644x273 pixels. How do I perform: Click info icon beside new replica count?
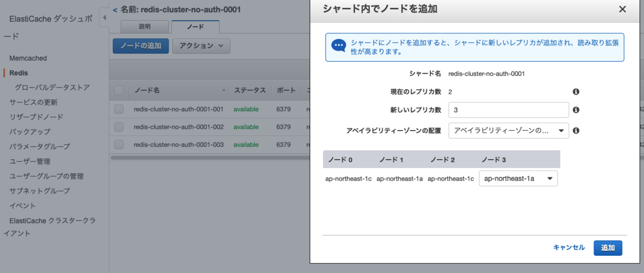576,110
